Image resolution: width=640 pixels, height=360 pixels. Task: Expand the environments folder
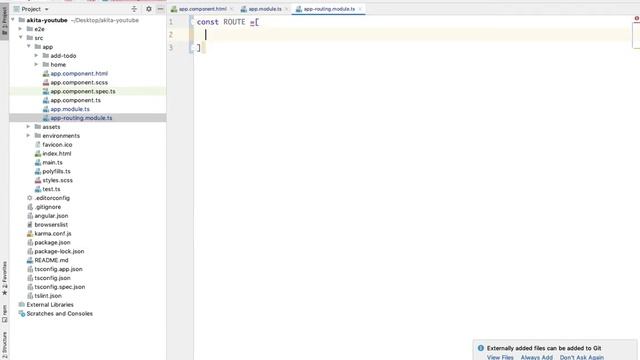pos(29,136)
